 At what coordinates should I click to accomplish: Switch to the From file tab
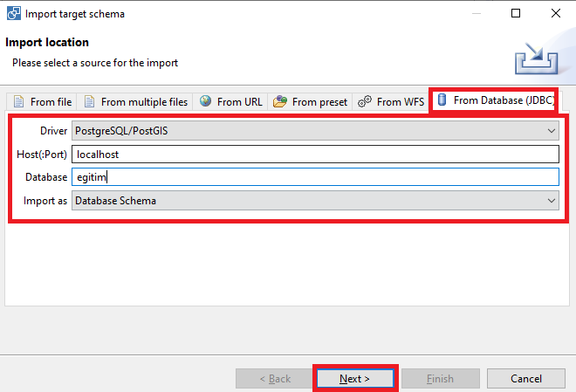[x=42, y=102]
